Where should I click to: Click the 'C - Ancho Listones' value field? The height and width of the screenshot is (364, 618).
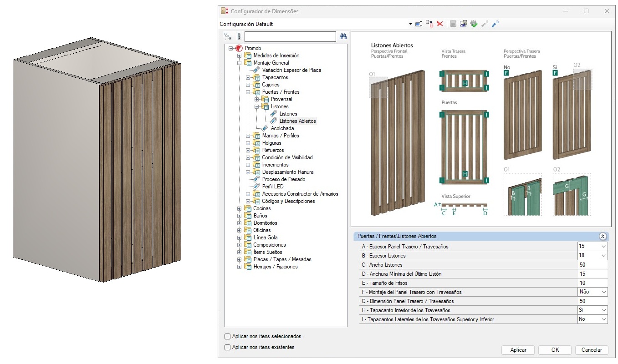[592, 265]
